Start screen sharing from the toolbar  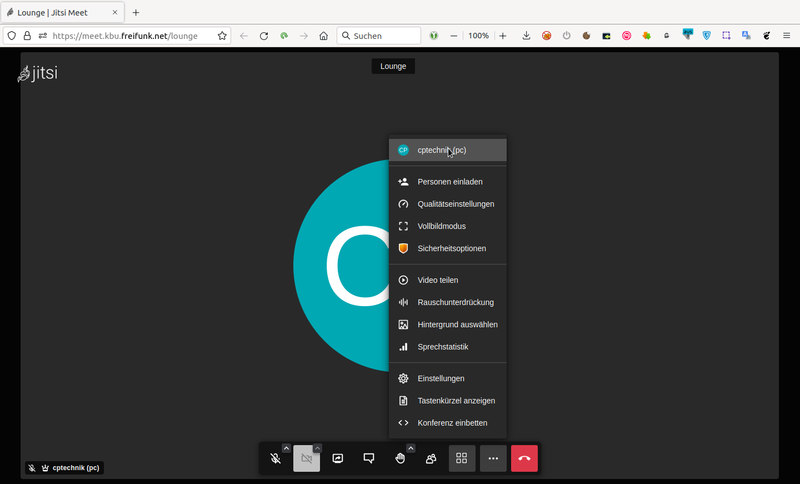point(338,459)
